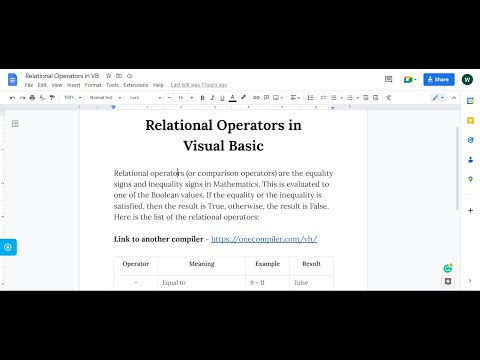Open Last edit was 7 hours ago history
Viewport: 480px width, 360px height.
point(199,85)
